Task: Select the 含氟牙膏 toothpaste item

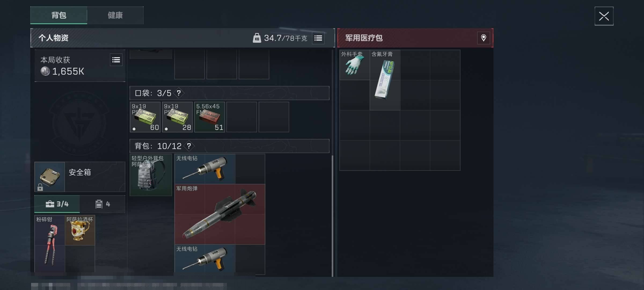Action: click(385, 80)
